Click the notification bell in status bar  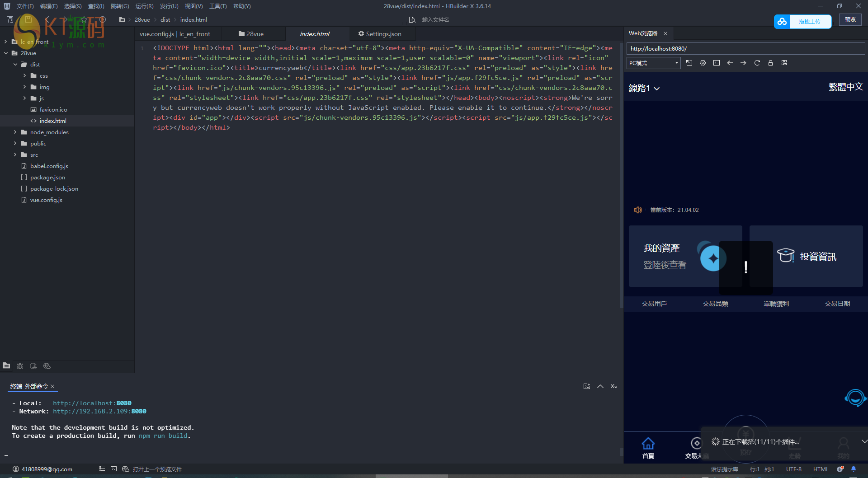click(854, 469)
